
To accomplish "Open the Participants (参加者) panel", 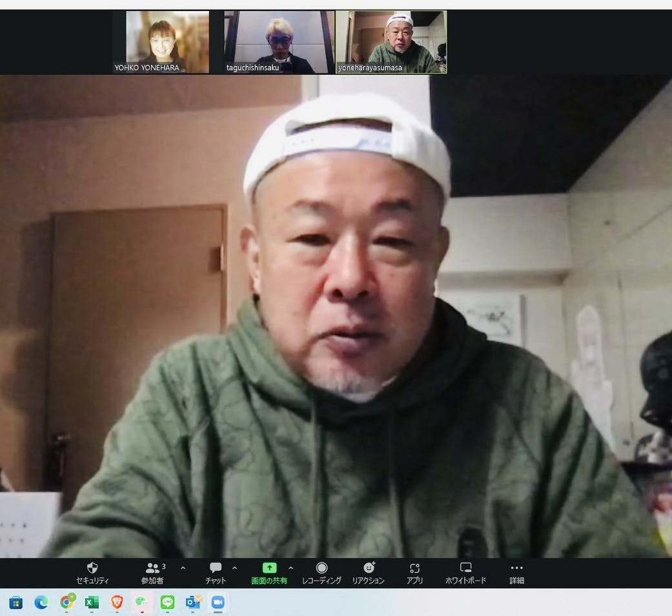I will click(152, 572).
